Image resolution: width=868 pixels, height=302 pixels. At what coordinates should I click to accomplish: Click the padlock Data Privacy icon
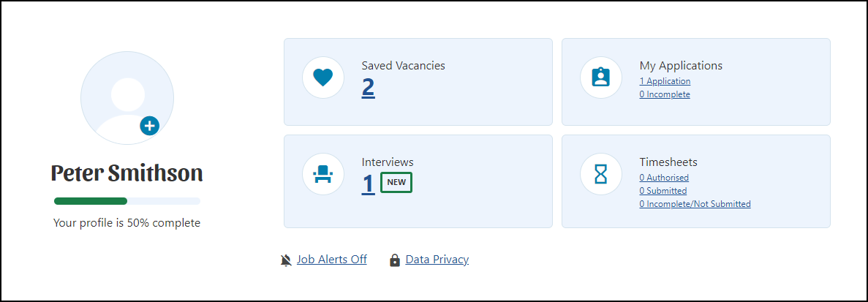pos(395,260)
